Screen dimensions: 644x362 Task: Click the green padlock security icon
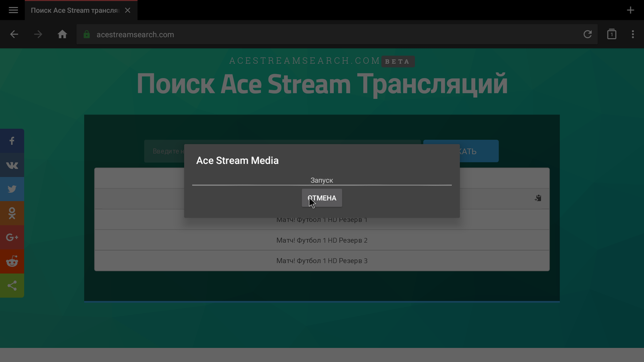pyautogui.click(x=87, y=35)
